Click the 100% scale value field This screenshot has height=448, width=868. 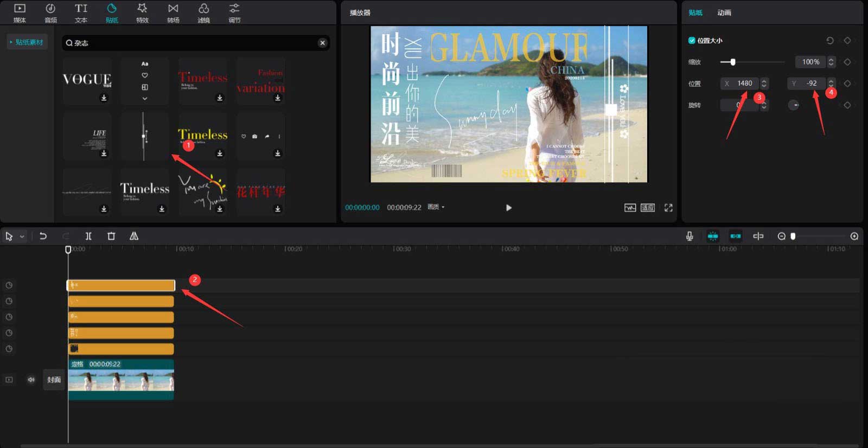point(810,62)
